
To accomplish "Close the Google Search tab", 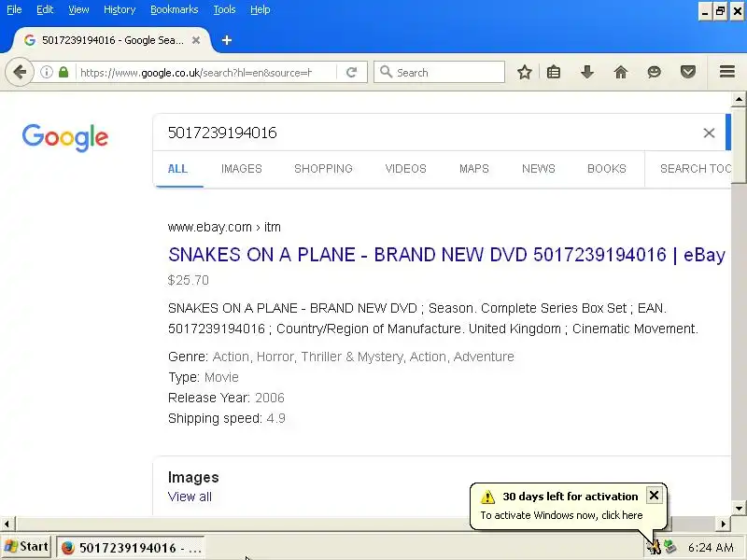I will [196, 40].
